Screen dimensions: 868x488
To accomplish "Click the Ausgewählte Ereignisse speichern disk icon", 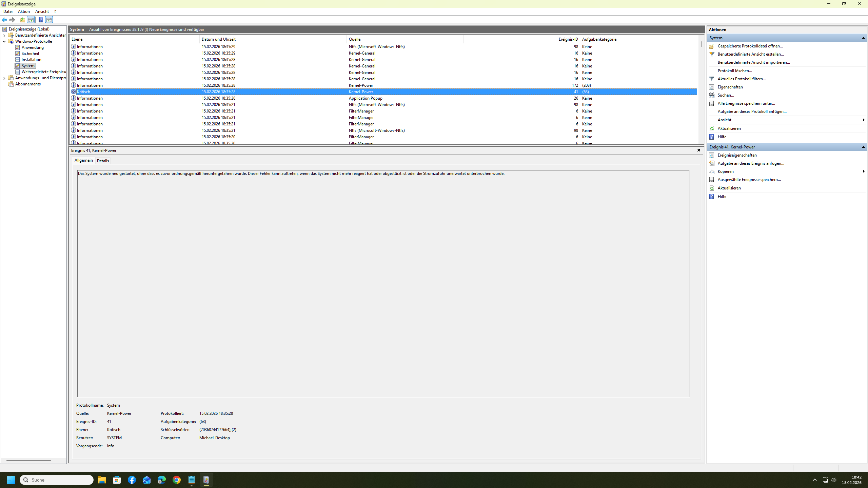I will pyautogui.click(x=712, y=180).
